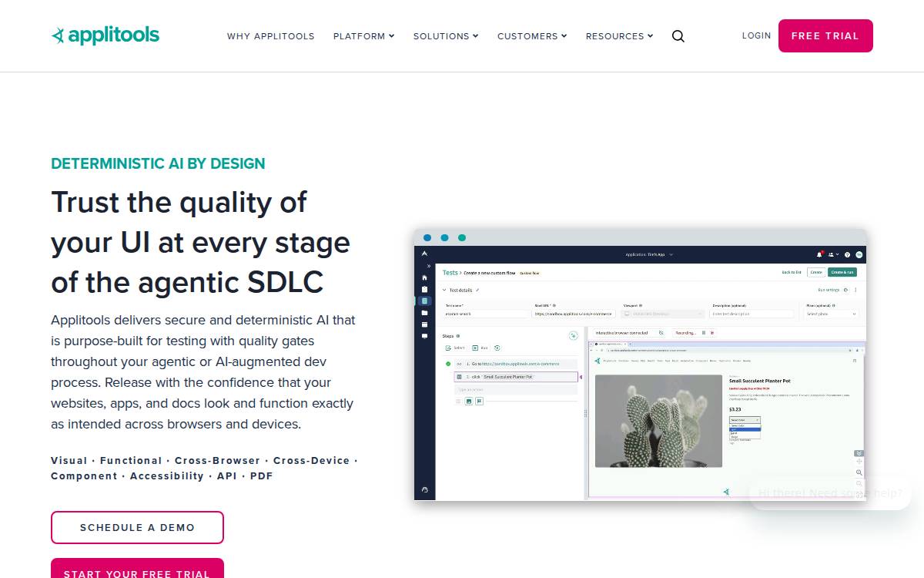Click 'Create' button in product screenshot

816,272
